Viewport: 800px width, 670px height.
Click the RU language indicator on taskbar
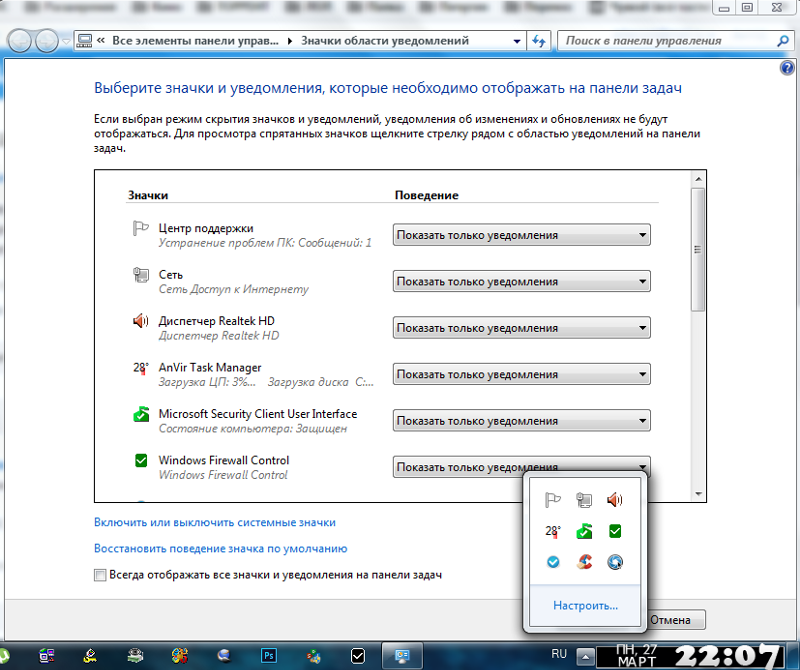(x=559, y=654)
